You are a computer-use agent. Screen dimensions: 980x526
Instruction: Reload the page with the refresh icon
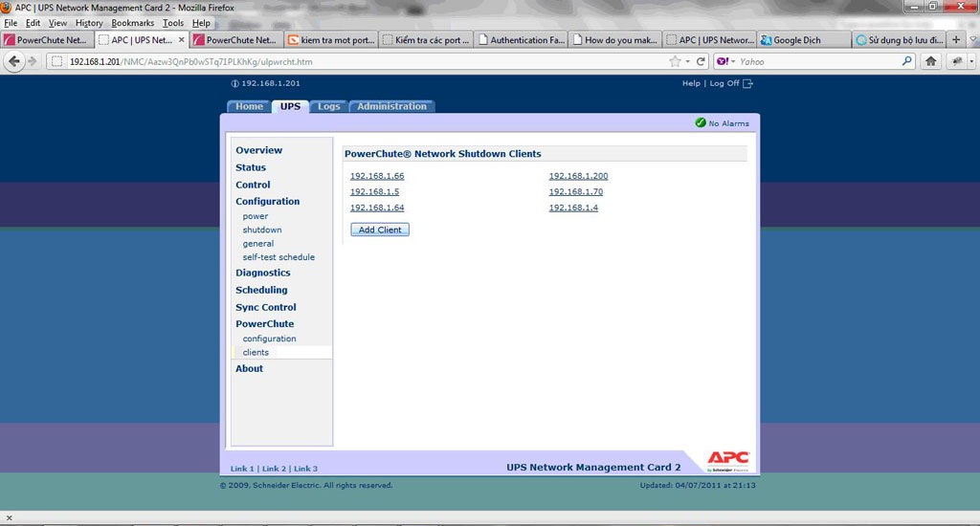coord(702,61)
